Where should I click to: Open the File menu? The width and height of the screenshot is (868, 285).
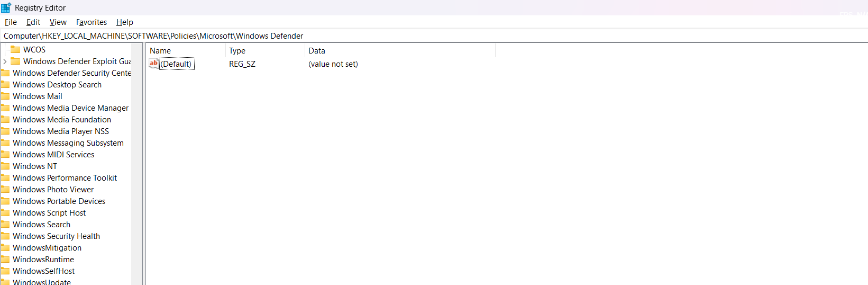[x=11, y=22]
